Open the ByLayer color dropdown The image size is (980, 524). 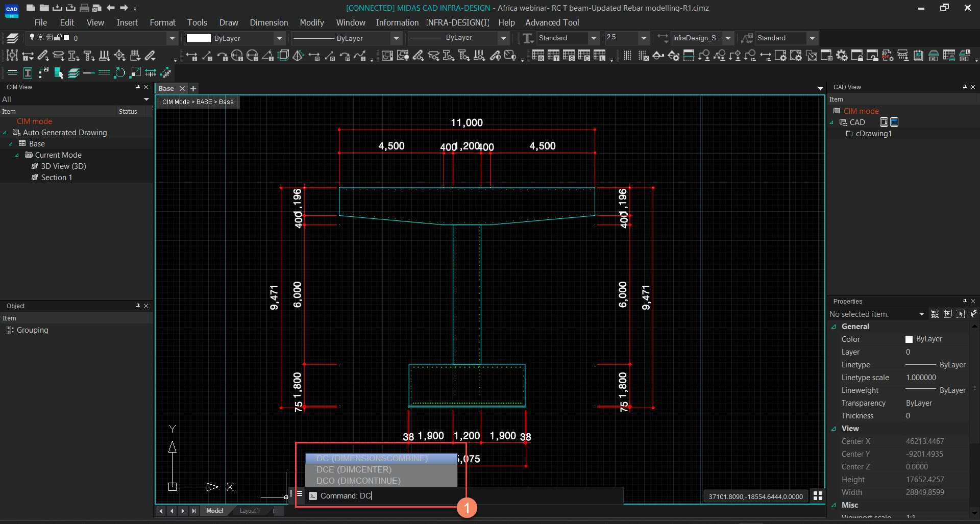point(279,38)
